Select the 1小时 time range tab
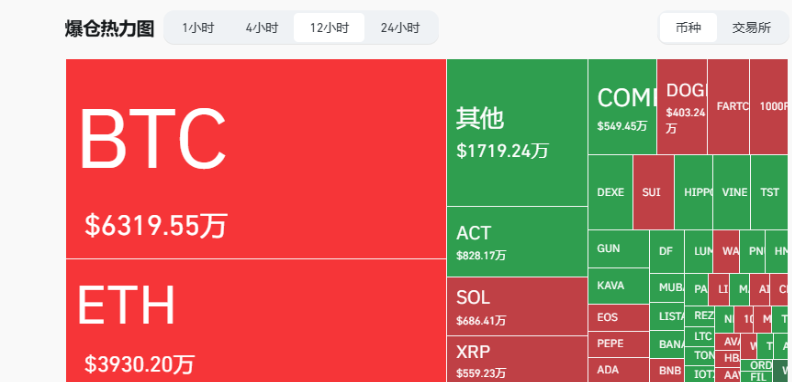Viewport: 792px width, 382px height. point(198,28)
